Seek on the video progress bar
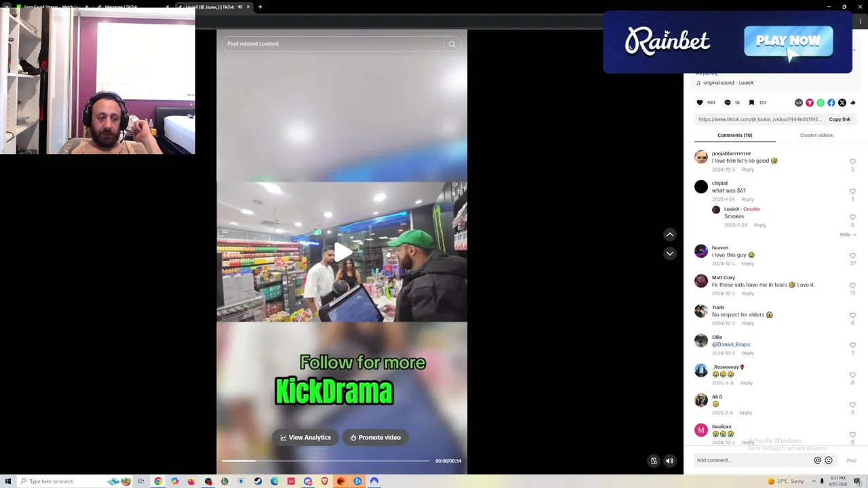Viewport: 868px width, 488px height. tap(325, 461)
